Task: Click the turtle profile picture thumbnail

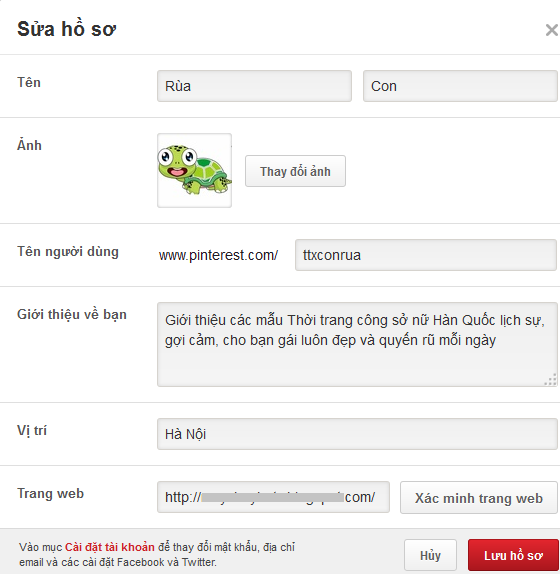Action: pos(194,171)
